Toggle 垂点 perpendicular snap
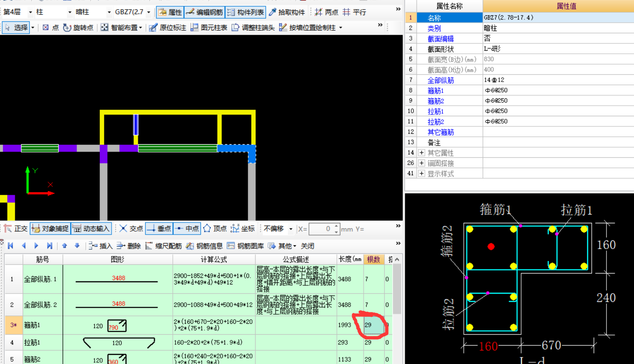The width and height of the screenshot is (634, 364). (159, 229)
